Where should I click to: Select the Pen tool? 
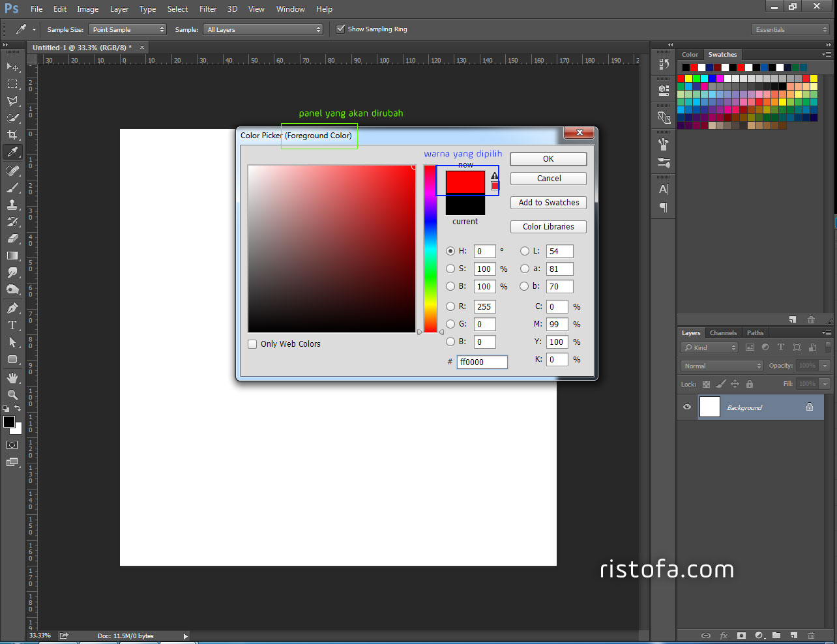coord(12,308)
